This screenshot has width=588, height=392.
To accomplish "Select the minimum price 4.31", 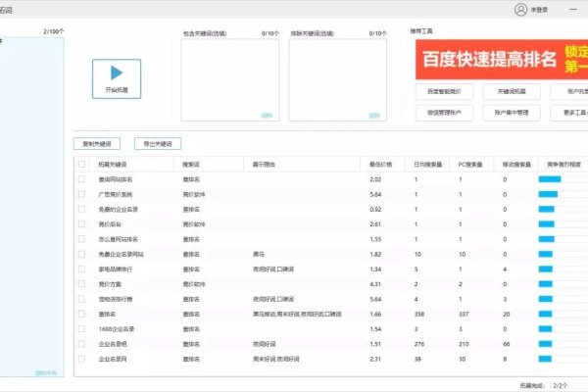I will pyautogui.click(x=375, y=284).
